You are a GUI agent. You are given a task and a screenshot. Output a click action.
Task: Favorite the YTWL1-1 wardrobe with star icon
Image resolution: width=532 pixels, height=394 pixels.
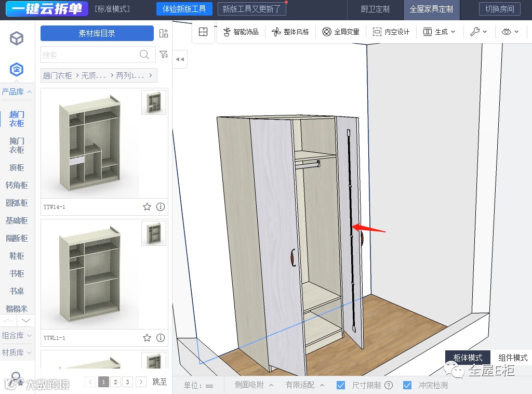pos(147,338)
